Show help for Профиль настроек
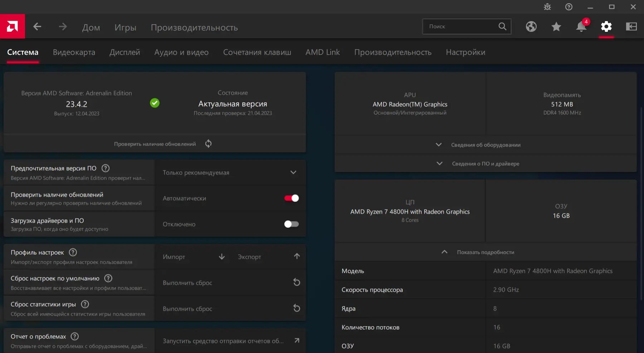This screenshot has width=644, height=353. [x=73, y=252]
